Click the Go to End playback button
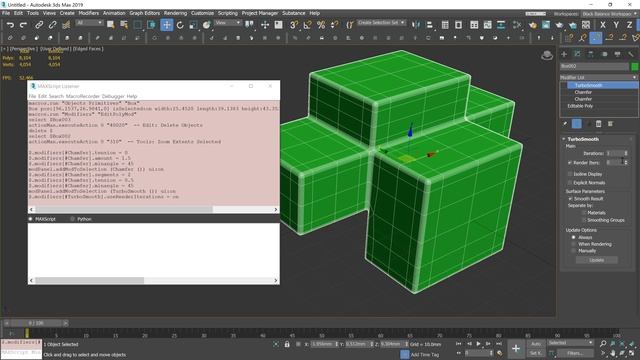The width and height of the screenshot is (640, 360). click(499, 344)
